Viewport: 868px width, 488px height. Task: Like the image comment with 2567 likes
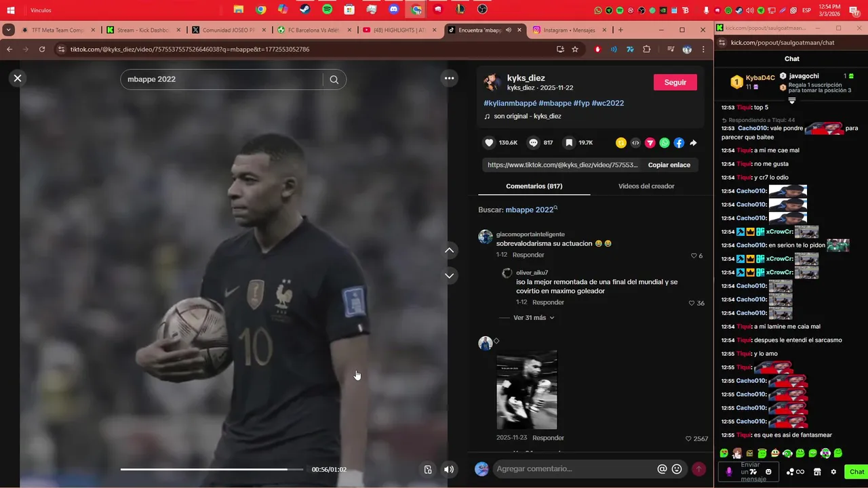688,439
